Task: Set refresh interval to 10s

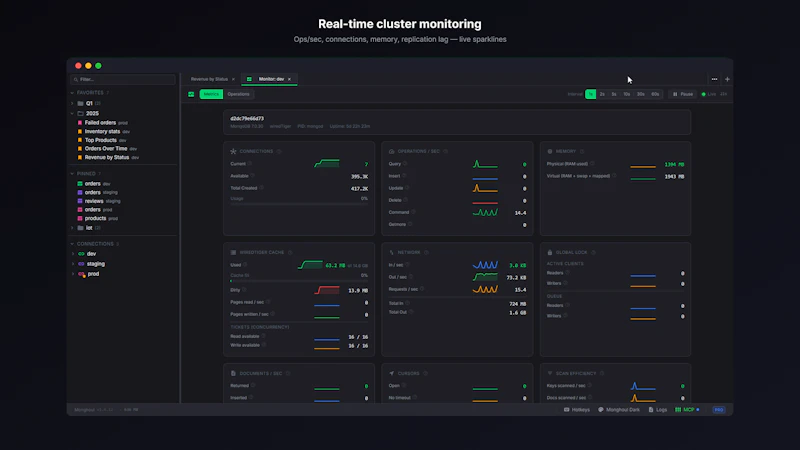Action: (x=627, y=94)
